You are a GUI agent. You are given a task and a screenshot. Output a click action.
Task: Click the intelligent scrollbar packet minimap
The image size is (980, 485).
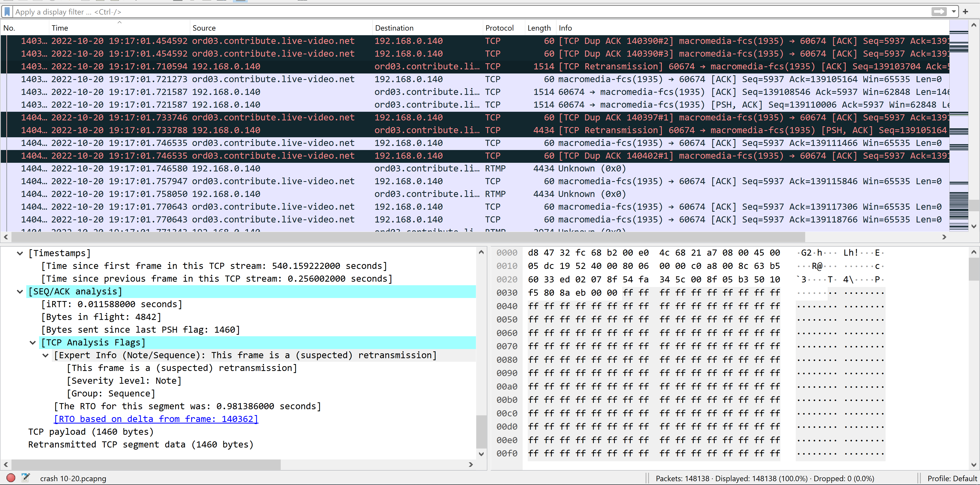[x=959, y=126]
